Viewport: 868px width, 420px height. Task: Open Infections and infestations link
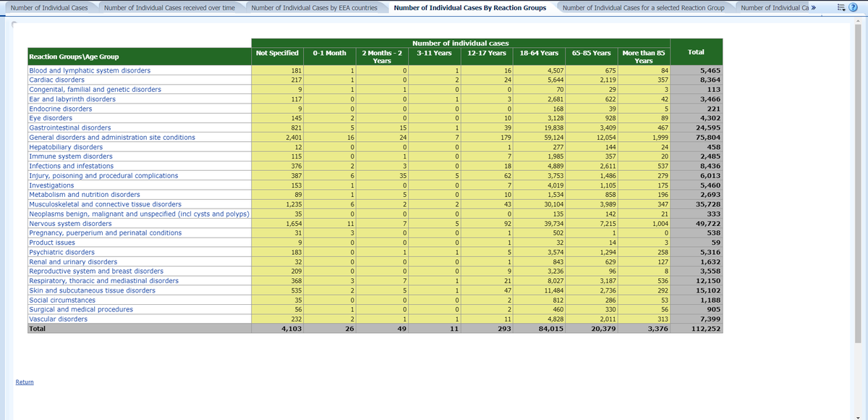tap(71, 166)
